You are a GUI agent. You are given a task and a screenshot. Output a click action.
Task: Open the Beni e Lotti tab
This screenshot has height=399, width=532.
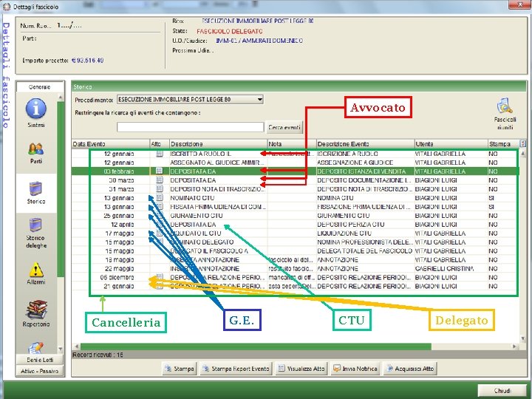[x=40, y=360]
